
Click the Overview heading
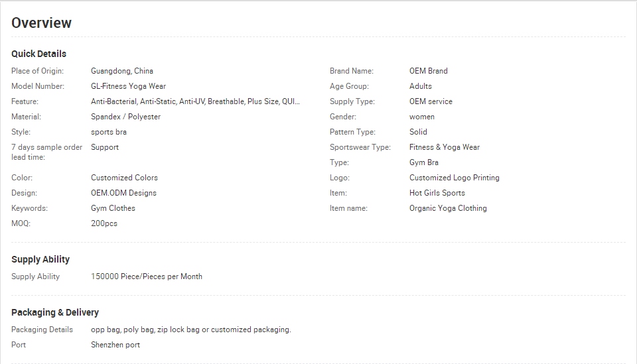pyautogui.click(x=42, y=23)
